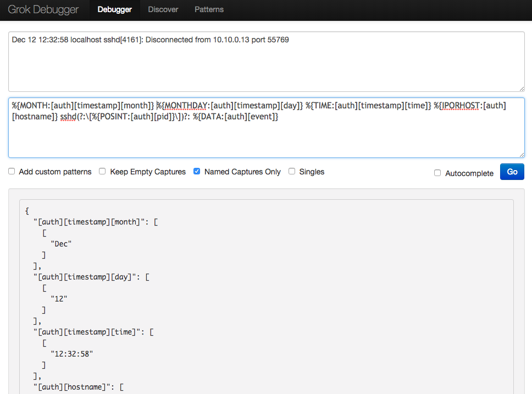Click the MONTHDAY word in the pattern
Image resolution: width=532 pixels, height=394 pixels.
click(x=186, y=106)
